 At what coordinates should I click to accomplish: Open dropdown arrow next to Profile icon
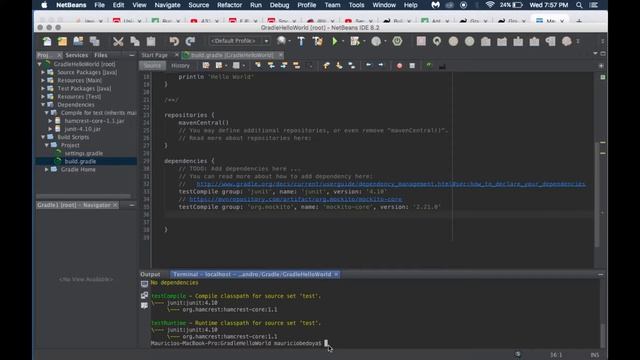click(385, 41)
